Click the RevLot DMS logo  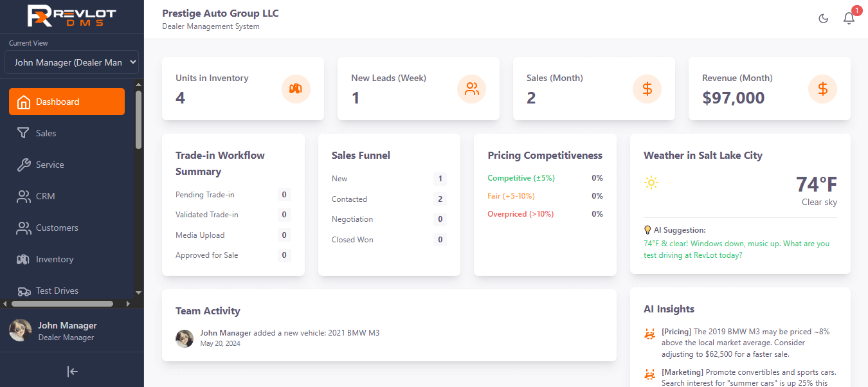71,16
